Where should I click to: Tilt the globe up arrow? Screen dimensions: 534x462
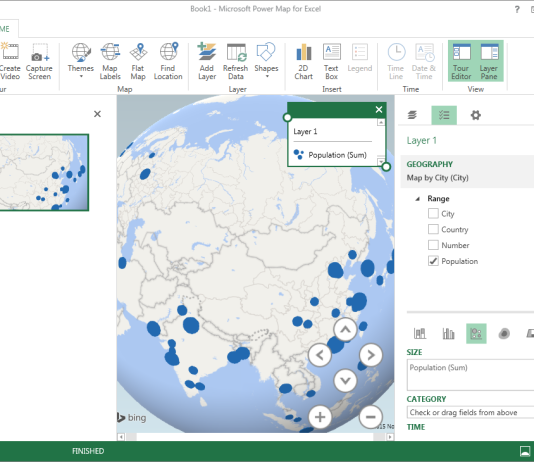(x=345, y=329)
